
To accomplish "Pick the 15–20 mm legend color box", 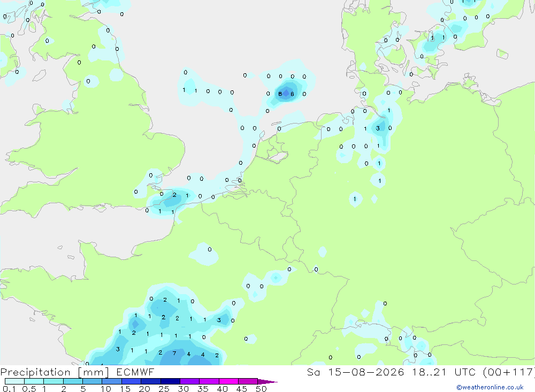I will [132, 381].
